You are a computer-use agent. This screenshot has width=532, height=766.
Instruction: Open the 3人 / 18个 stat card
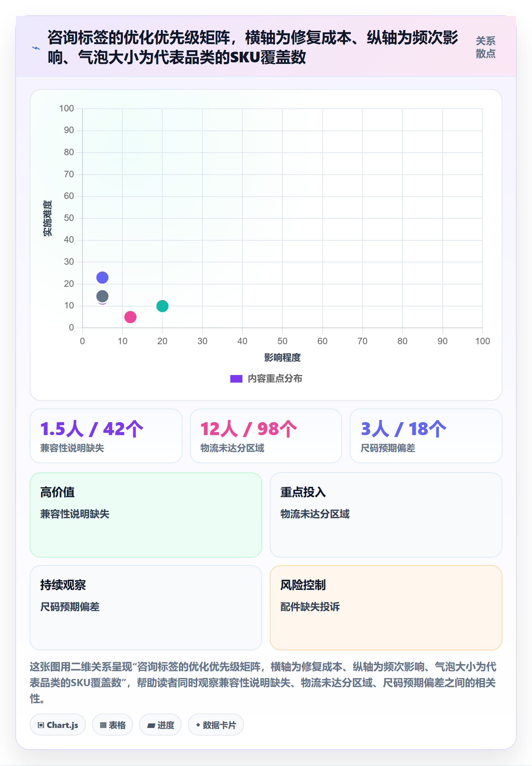click(426, 436)
